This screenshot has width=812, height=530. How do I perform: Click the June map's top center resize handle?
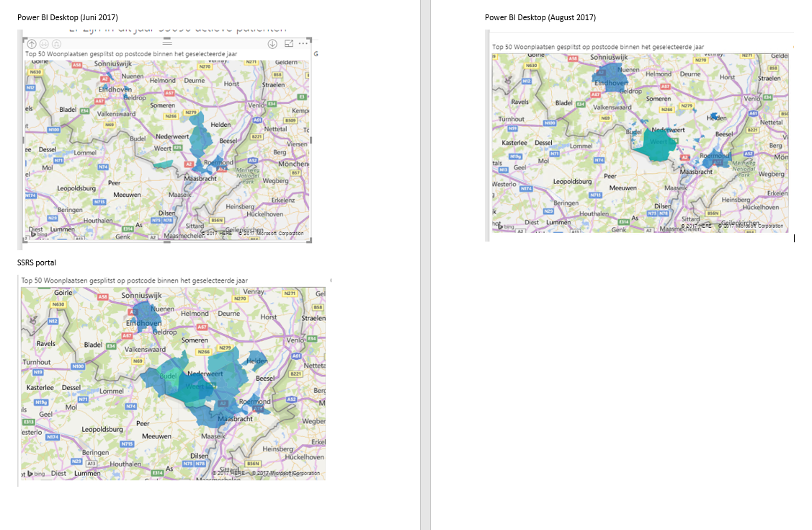pyautogui.click(x=166, y=37)
